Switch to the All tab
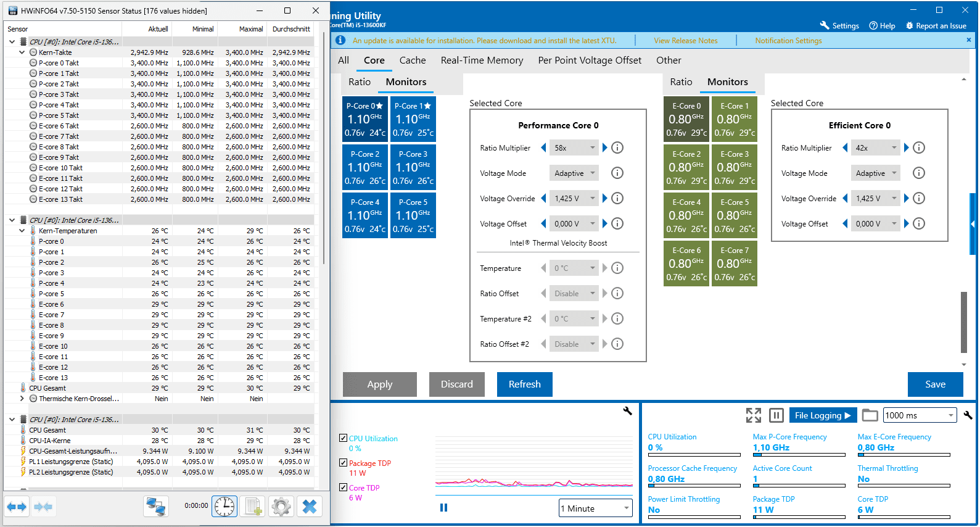This screenshot has height=527, width=980. pyautogui.click(x=344, y=60)
